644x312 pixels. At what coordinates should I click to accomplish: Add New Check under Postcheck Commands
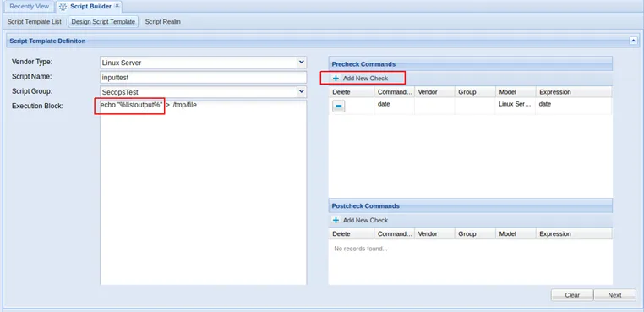(x=360, y=220)
